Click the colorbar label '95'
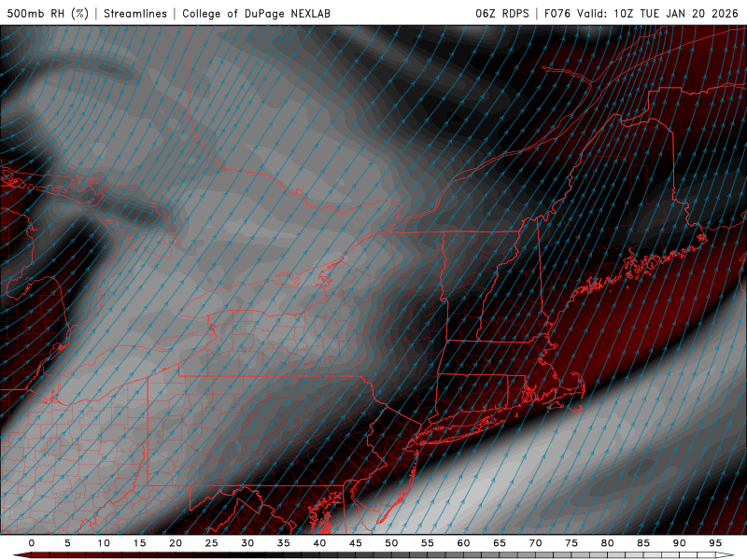This screenshot has width=747, height=560. (x=715, y=543)
